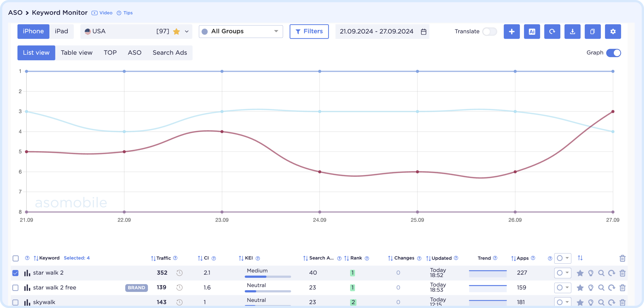644x308 pixels.
Task: Refresh the star walk 2 keyword row
Action: (612, 273)
